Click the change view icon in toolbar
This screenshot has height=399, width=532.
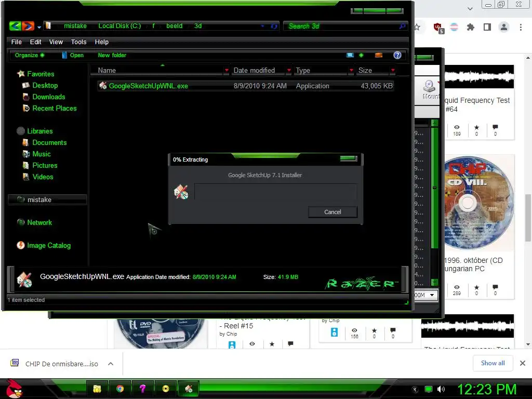pos(350,55)
